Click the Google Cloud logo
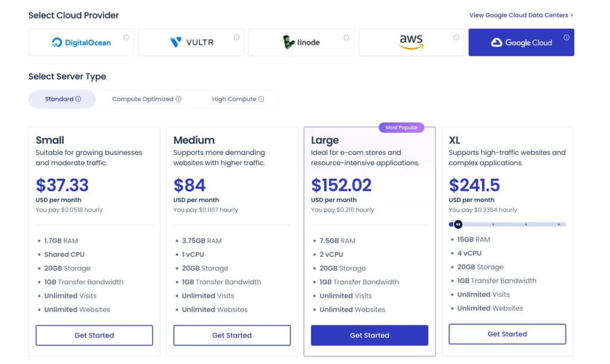Image resolution: width=610 pixels, height=364 pixels. (x=521, y=42)
